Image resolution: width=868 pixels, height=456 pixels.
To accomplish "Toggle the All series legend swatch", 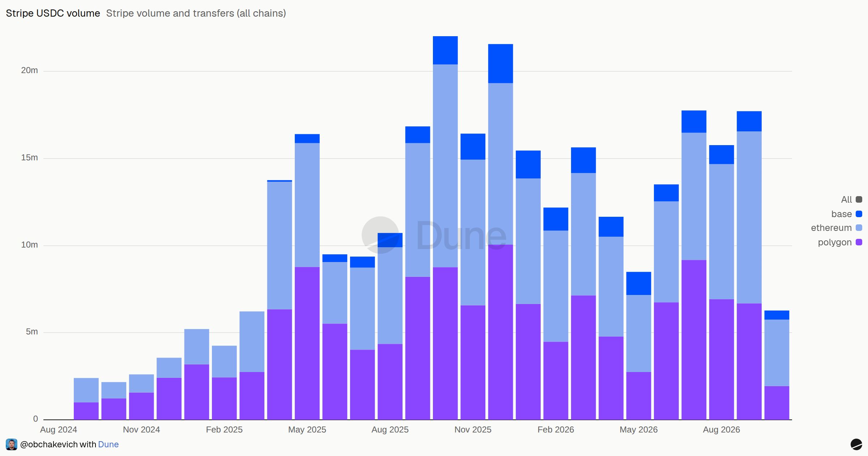I will coord(859,199).
